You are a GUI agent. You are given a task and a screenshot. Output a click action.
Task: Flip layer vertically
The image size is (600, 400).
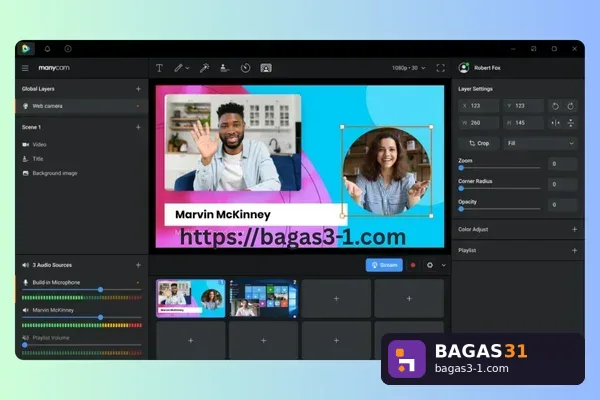click(571, 123)
